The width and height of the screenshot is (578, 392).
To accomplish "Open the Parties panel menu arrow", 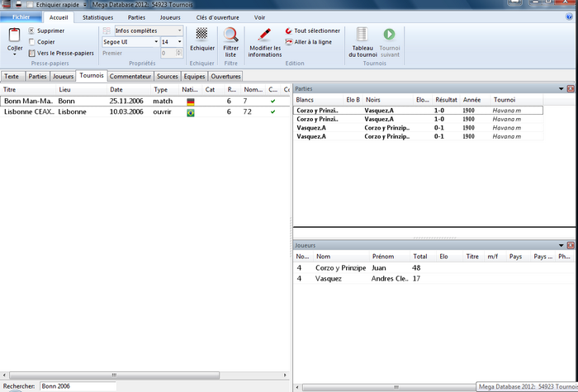I will click(x=561, y=89).
